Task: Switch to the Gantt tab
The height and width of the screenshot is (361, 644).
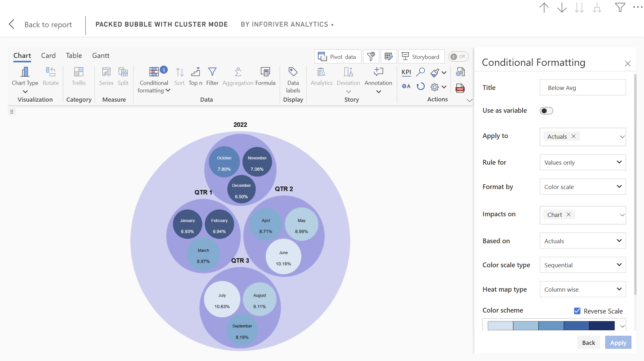Action: (x=100, y=55)
